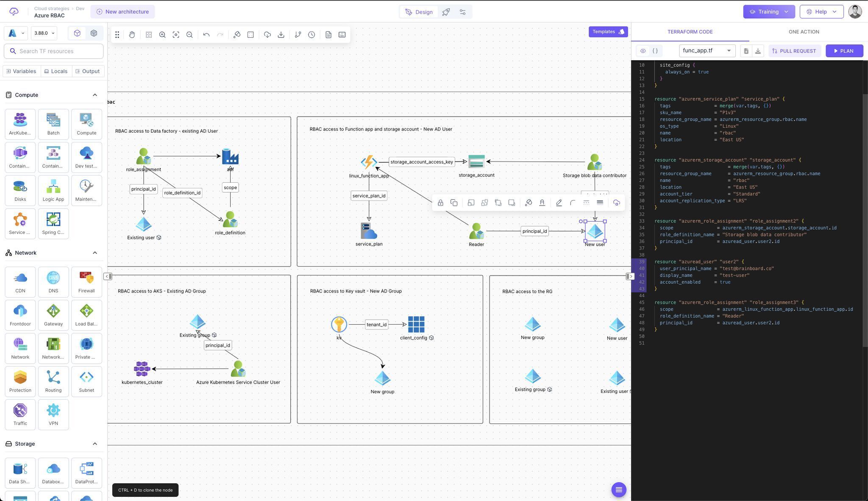Open the Firewall resource in Network section

86,281
